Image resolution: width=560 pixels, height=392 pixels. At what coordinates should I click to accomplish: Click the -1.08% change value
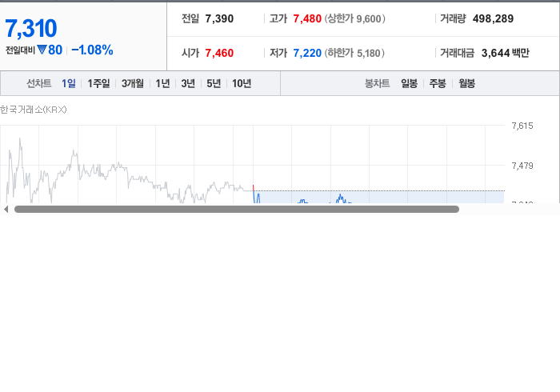[93, 50]
